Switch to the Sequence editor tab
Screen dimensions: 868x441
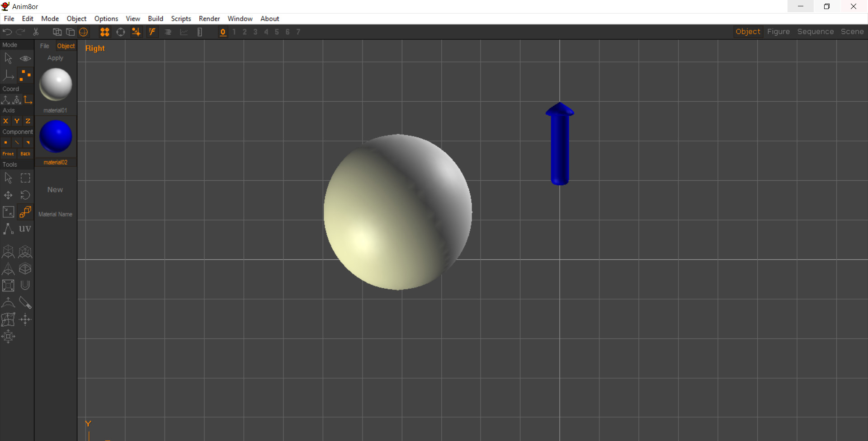tap(816, 32)
